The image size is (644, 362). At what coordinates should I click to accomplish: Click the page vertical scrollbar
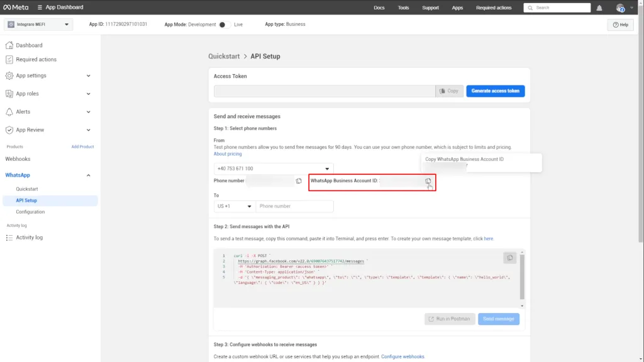pos(641,123)
